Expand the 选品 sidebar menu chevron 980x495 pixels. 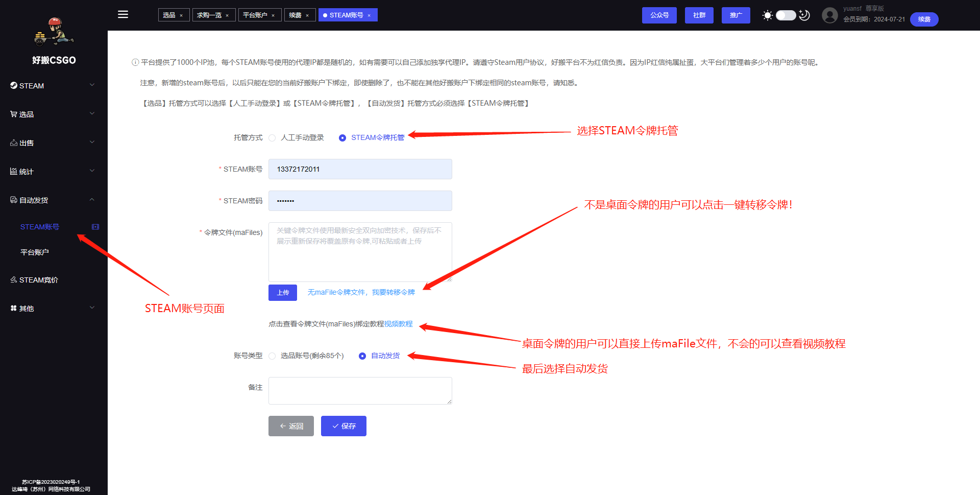[x=92, y=113]
